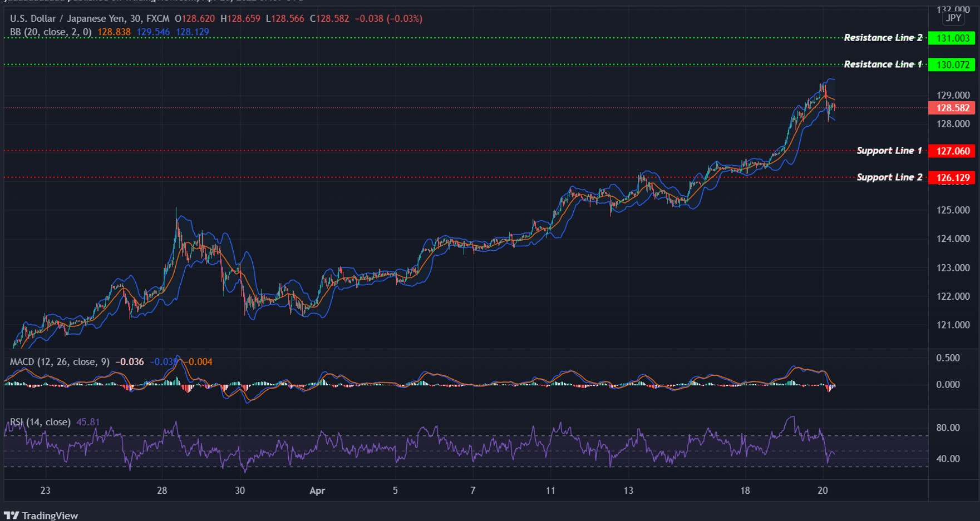The image size is (980, 521).
Task: Click the Support Line 2 label
Action: 889,177
